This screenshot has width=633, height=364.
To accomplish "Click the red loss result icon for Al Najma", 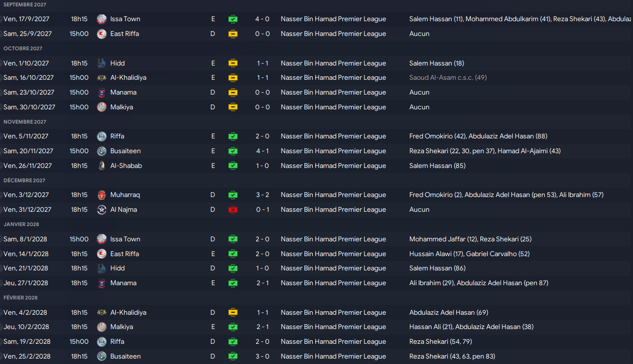I will (233, 210).
